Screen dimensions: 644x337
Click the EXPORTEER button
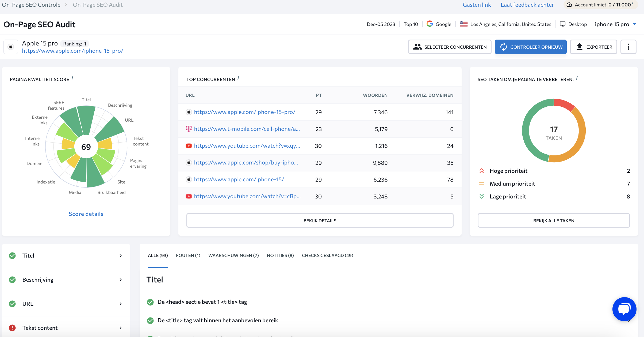[x=593, y=47]
